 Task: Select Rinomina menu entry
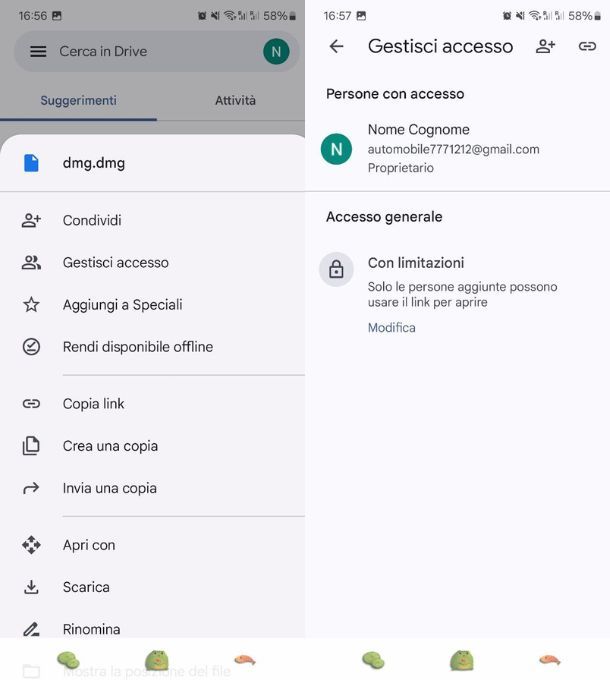91,629
